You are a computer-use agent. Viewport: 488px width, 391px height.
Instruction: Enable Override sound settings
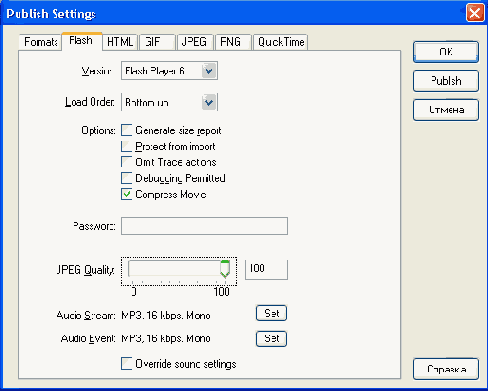(x=127, y=364)
